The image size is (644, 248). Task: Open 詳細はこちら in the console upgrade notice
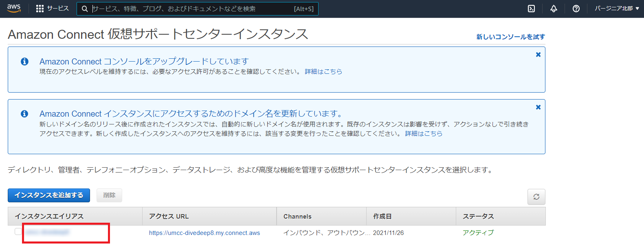[x=323, y=71]
